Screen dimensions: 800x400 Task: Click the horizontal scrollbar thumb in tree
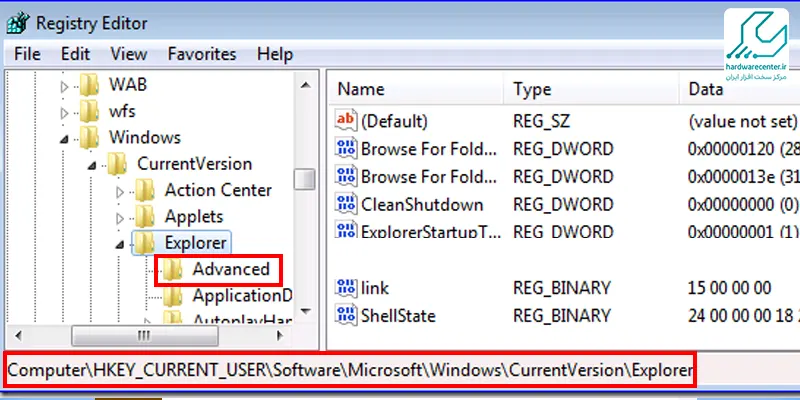pyautogui.click(x=145, y=335)
